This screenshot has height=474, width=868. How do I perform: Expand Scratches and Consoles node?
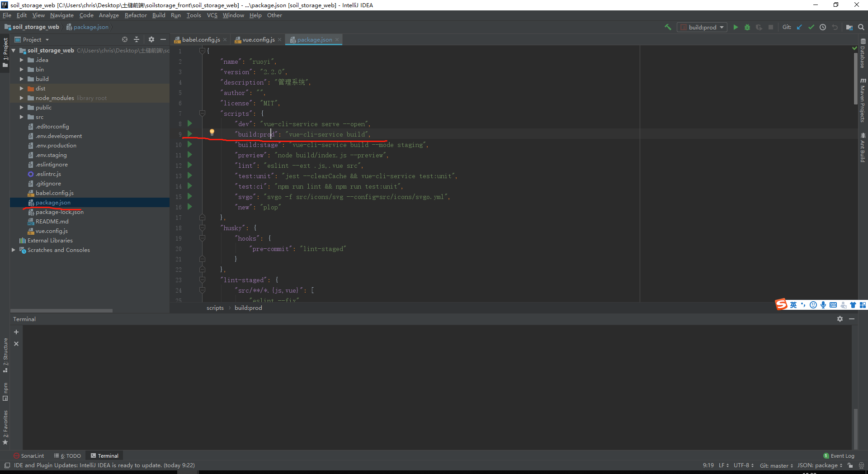tap(13, 250)
